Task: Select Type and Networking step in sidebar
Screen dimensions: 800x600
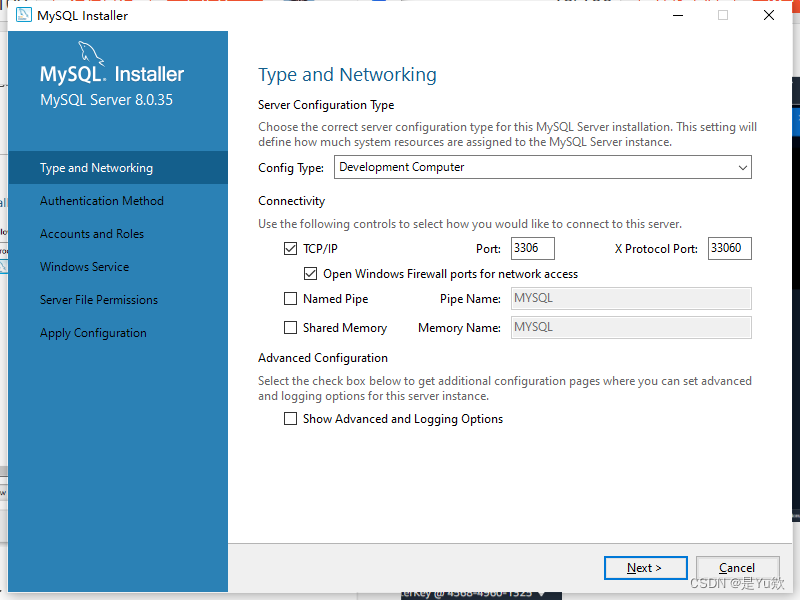Action: click(x=118, y=168)
